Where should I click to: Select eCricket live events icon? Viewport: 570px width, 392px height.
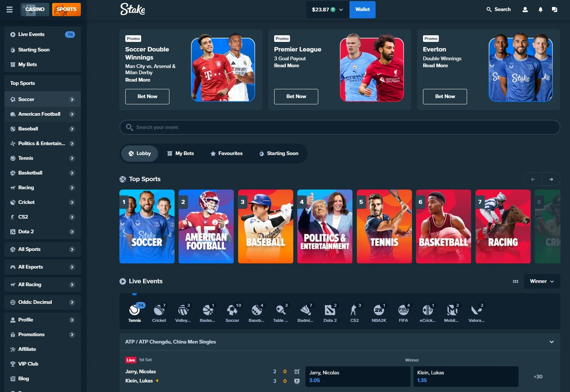point(428,313)
